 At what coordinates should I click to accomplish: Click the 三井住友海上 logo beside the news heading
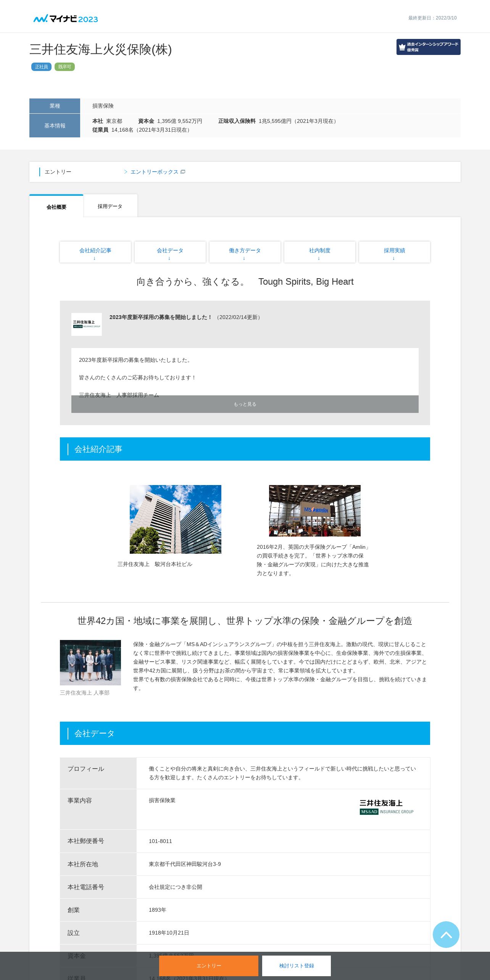(87, 324)
